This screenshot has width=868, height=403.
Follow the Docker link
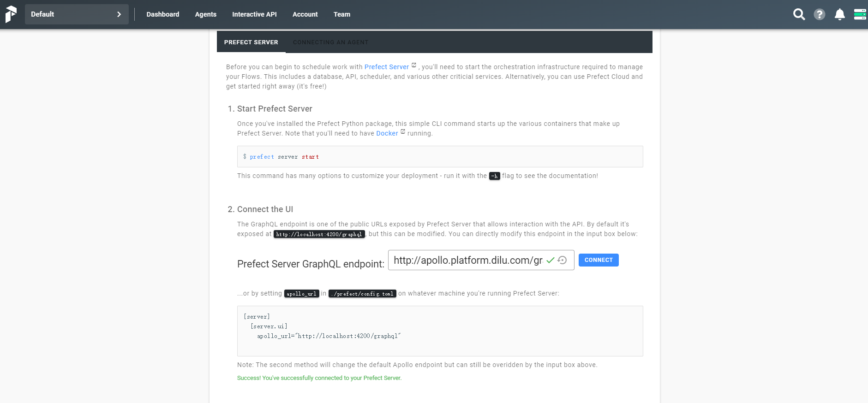387,133
